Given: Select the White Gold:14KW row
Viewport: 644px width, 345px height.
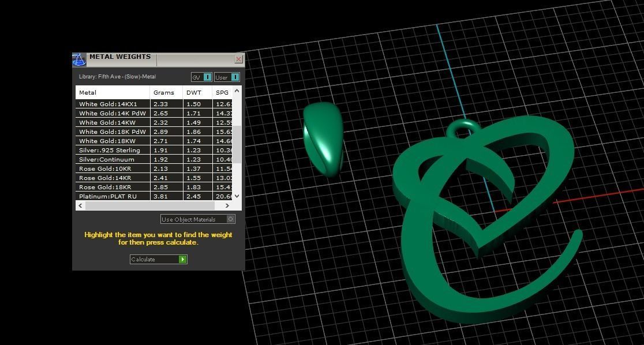Looking at the screenshot, I should 154,122.
